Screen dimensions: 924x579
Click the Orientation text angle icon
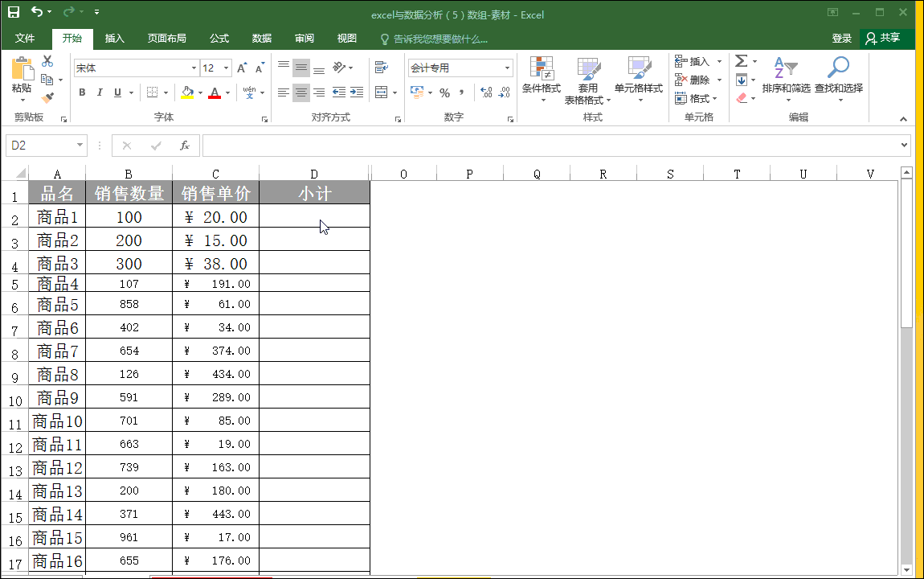[x=339, y=68]
